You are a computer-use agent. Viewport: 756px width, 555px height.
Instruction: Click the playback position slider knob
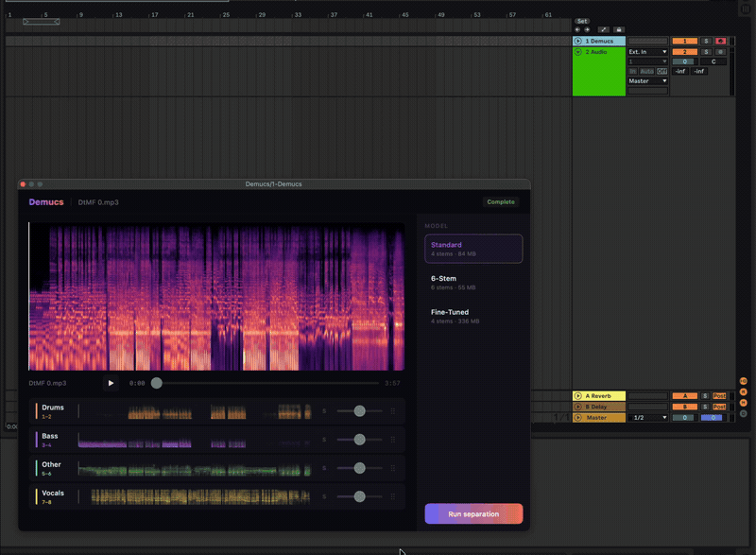coord(157,383)
